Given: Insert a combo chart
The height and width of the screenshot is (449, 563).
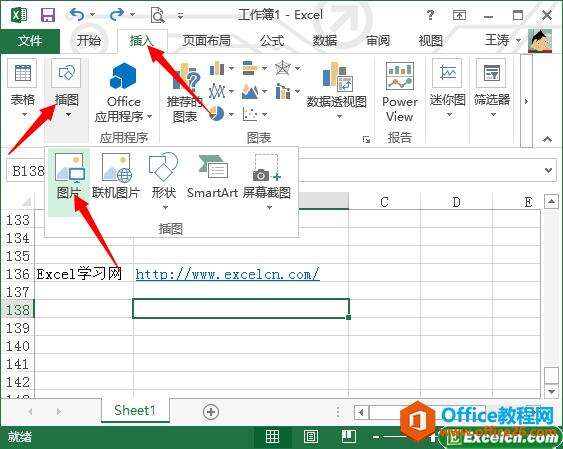Looking at the screenshot, I should [x=283, y=91].
